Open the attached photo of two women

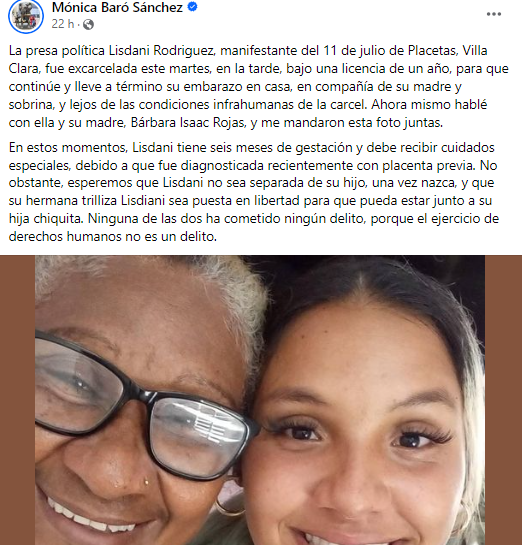(260, 400)
